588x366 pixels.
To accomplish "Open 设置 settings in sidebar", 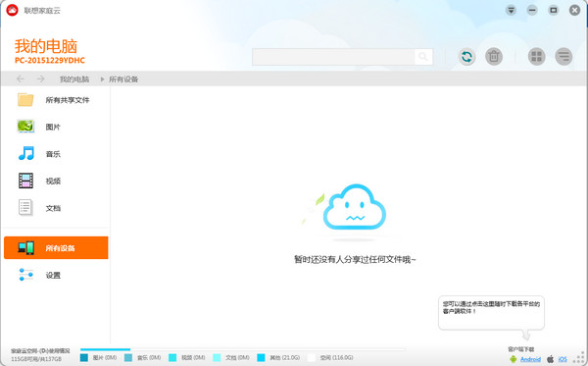I will [x=56, y=275].
